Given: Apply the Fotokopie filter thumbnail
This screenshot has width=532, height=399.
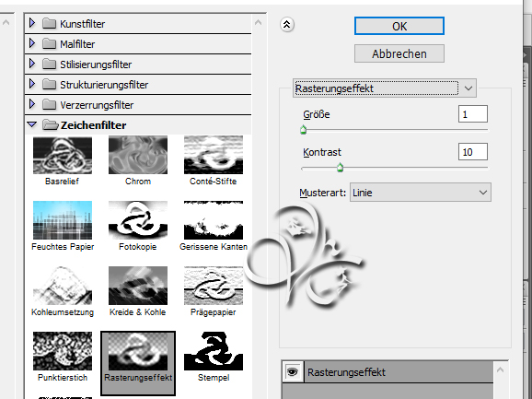Looking at the screenshot, I should [138, 220].
